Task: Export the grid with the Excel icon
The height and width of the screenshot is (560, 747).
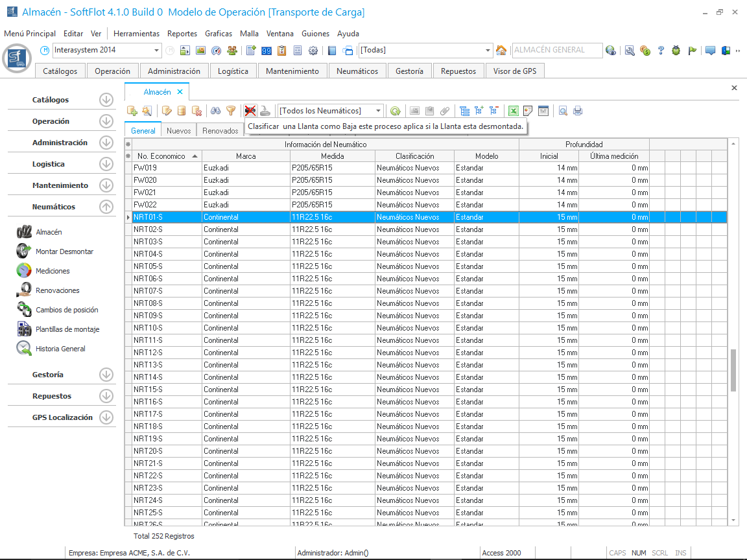Action: click(513, 111)
